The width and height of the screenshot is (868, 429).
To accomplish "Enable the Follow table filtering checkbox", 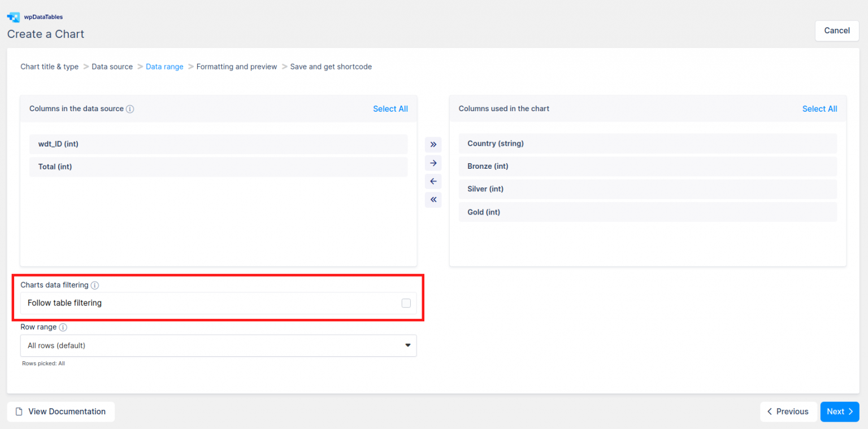I will [406, 303].
